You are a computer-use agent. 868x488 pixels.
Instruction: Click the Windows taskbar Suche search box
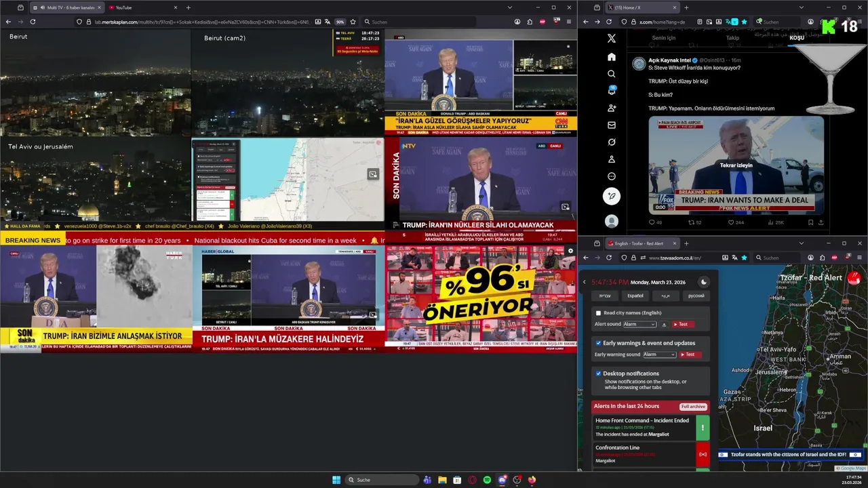click(x=382, y=480)
